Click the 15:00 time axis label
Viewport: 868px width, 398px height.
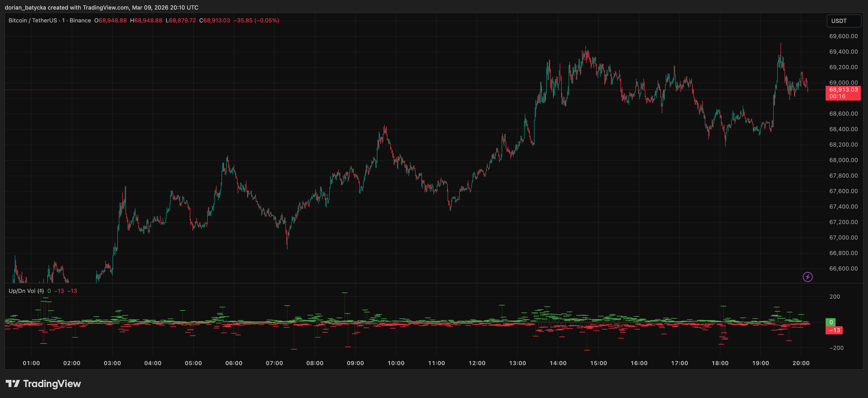click(598, 363)
